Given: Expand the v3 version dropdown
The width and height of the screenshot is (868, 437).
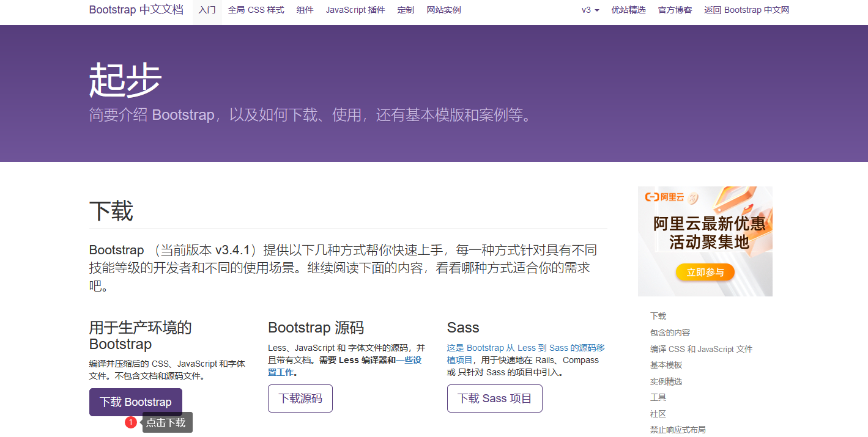Looking at the screenshot, I should click(x=590, y=10).
